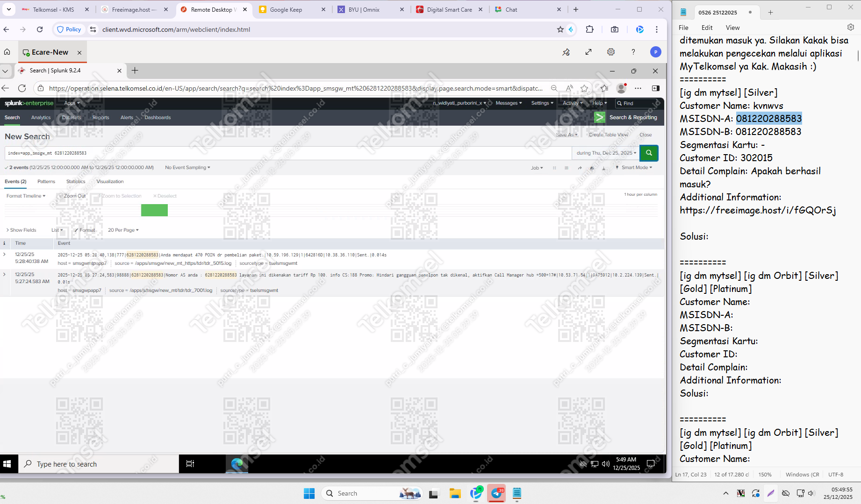Refresh the remote Edge page

click(x=22, y=88)
